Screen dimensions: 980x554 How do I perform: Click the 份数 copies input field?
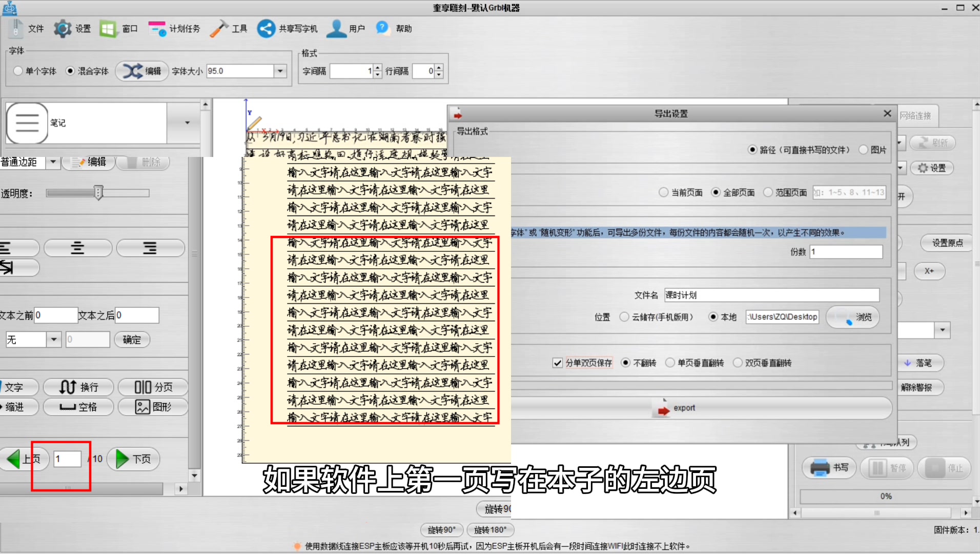pyautogui.click(x=846, y=252)
